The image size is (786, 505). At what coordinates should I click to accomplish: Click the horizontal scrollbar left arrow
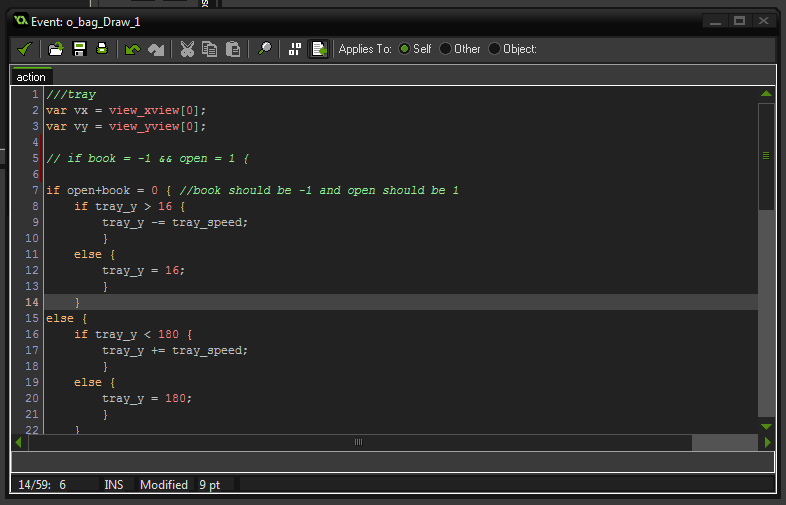tap(19, 442)
